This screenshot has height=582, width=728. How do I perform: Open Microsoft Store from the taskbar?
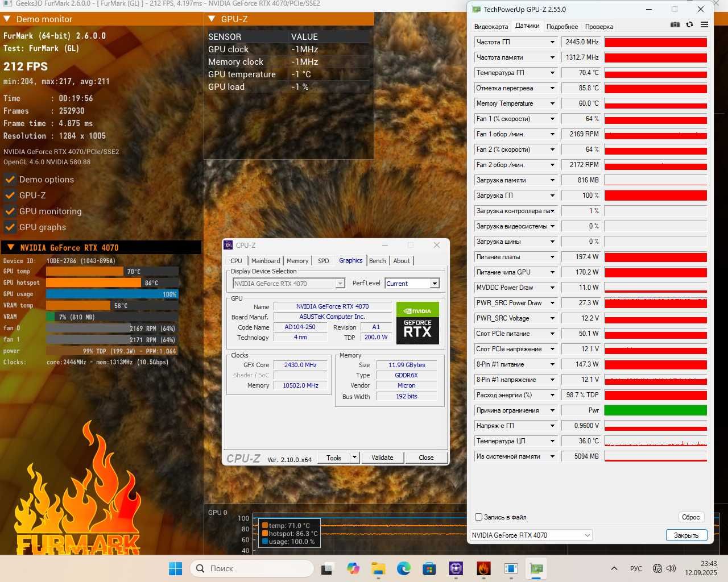point(429,568)
